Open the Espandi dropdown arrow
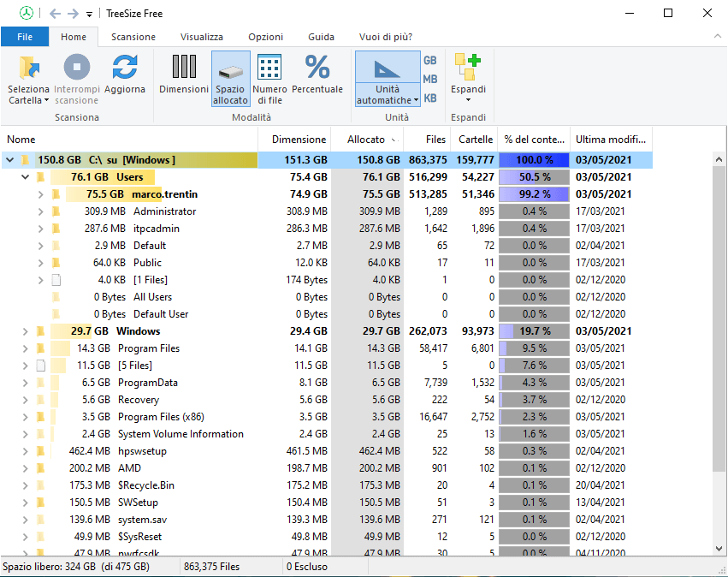The width and height of the screenshot is (728, 577). click(x=468, y=100)
